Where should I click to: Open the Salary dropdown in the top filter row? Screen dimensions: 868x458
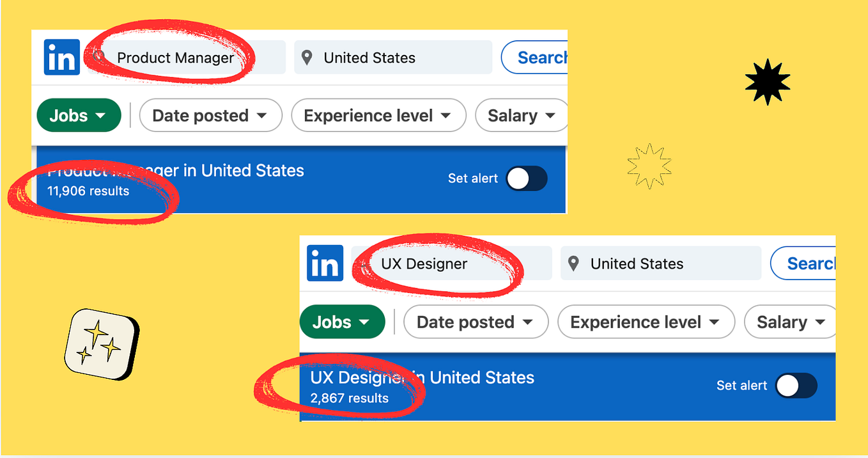point(520,115)
